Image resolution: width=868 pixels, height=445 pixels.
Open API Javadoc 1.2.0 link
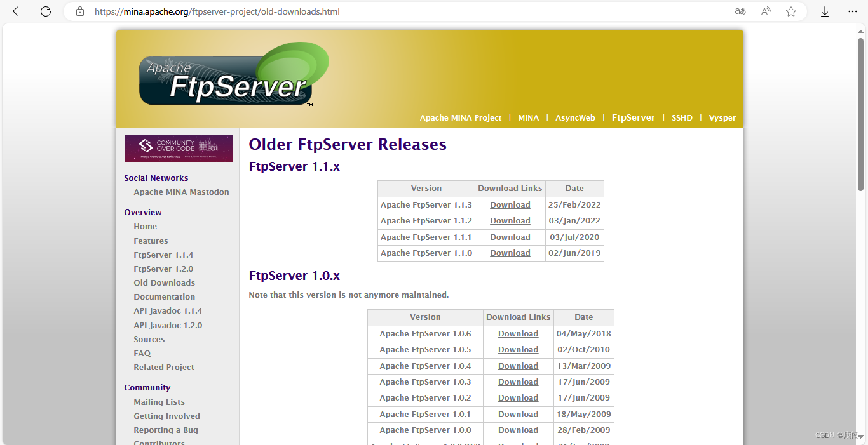click(x=168, y=325)
